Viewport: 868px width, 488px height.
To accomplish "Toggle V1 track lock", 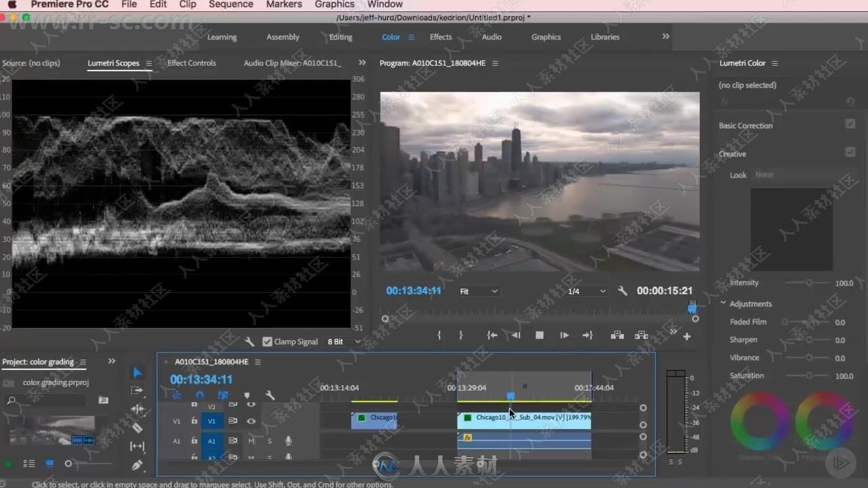I will point(194,421).
